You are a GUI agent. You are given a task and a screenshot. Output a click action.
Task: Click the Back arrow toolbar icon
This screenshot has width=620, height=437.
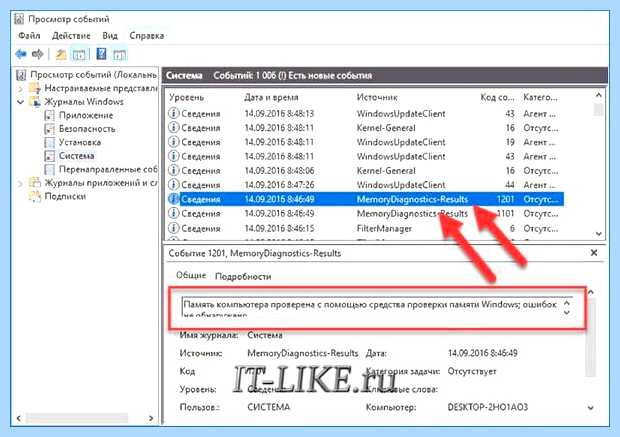[21, 54]
